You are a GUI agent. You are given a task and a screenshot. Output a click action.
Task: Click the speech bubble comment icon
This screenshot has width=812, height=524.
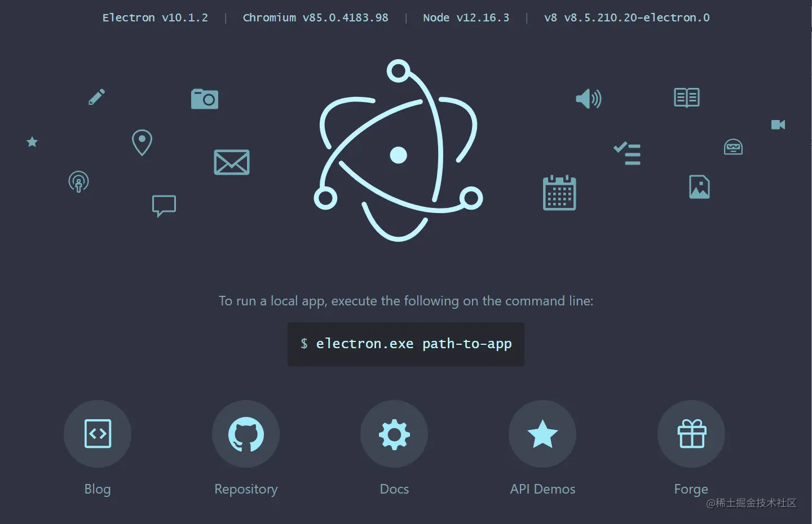[164, 206]
